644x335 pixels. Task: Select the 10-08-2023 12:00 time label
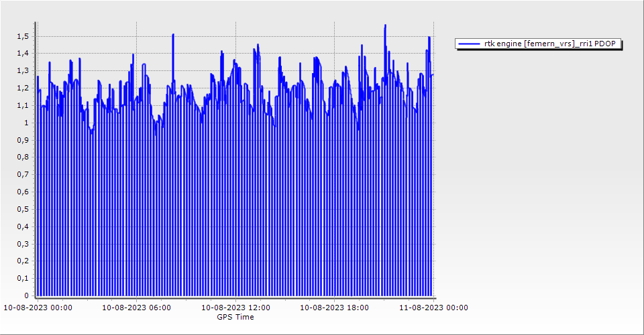point(236,308)
